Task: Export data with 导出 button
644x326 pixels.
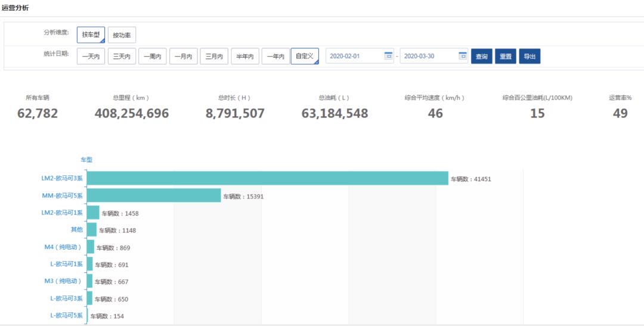Action: click(x=530, y=57)
